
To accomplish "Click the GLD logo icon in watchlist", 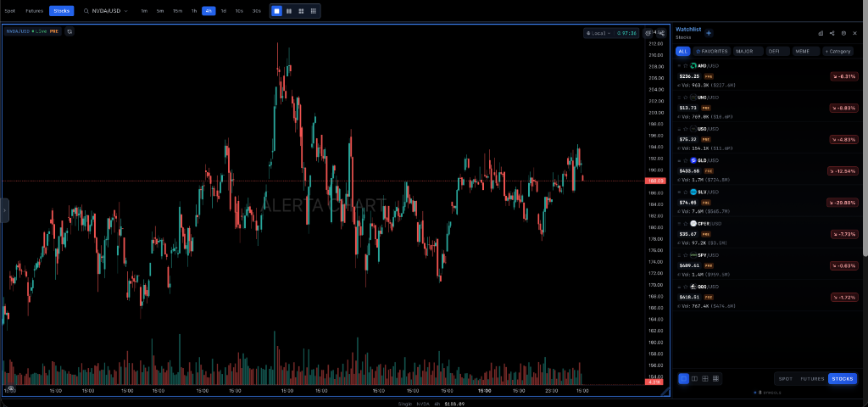I will (693, 160).
